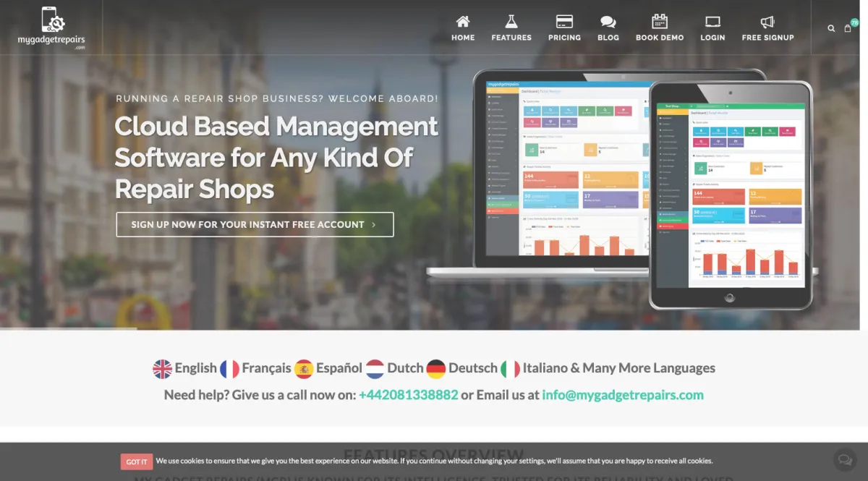Open the search magnifier icon

tap(831, 28)
